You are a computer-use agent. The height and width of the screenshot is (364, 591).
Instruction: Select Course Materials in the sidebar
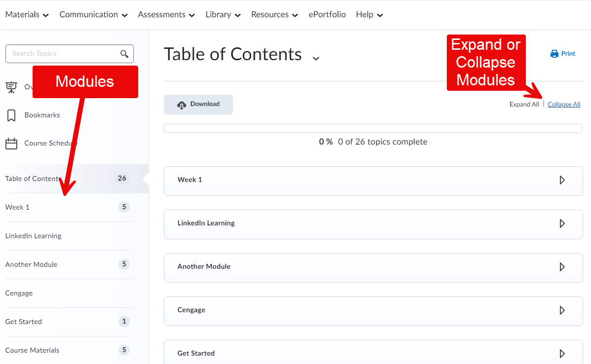pyautogui.click(x=32, y=350)
